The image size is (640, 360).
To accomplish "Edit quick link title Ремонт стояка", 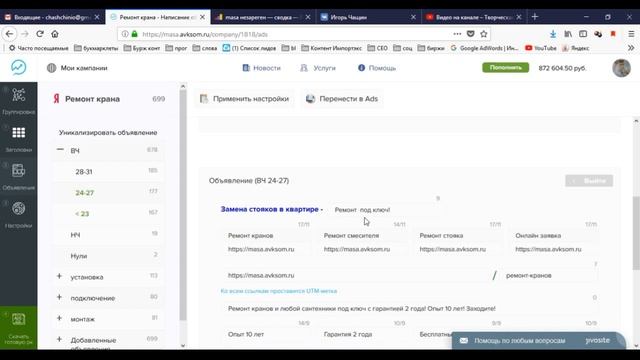I will click(x=458, y=236).
